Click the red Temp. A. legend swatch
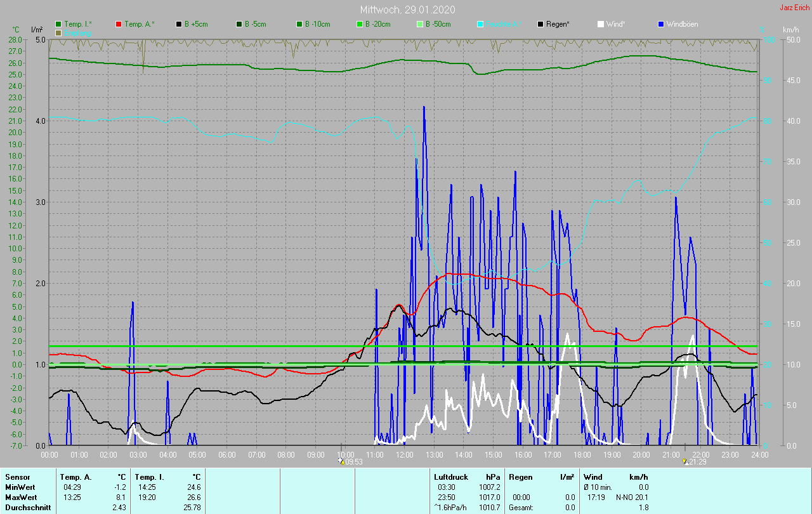812x514 pixels. 119,24
